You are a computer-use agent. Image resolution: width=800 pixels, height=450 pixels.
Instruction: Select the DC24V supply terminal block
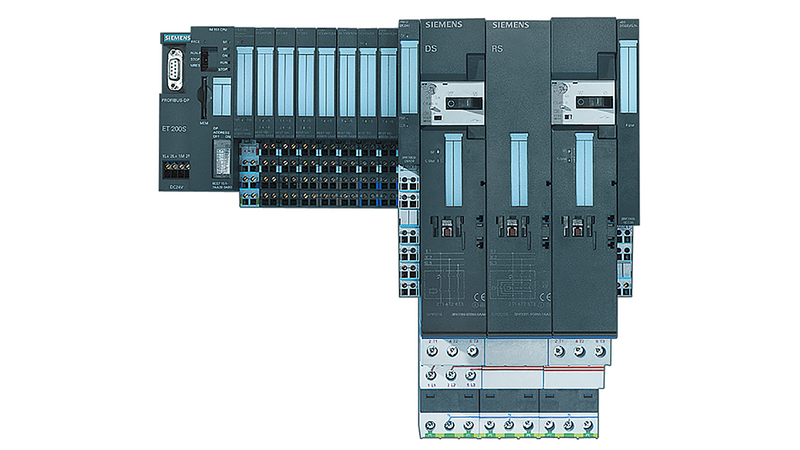[176, 170]
